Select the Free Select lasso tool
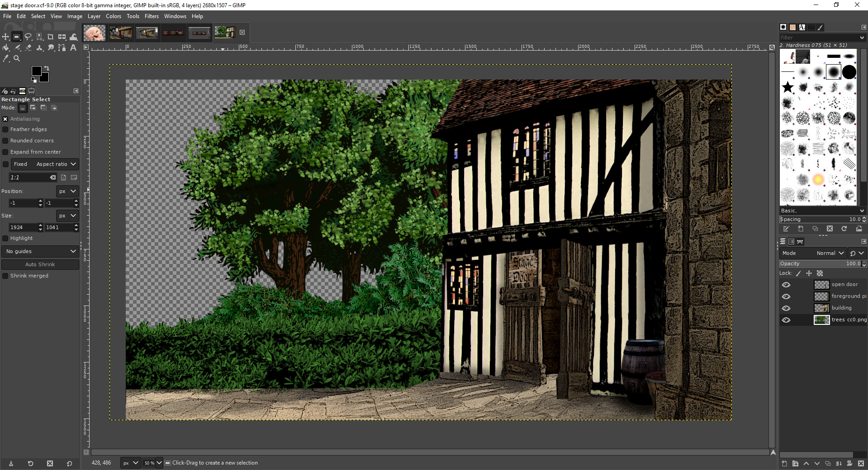This screenshot has width=868, height=470. pyautogui.click(x=28, y=37)
